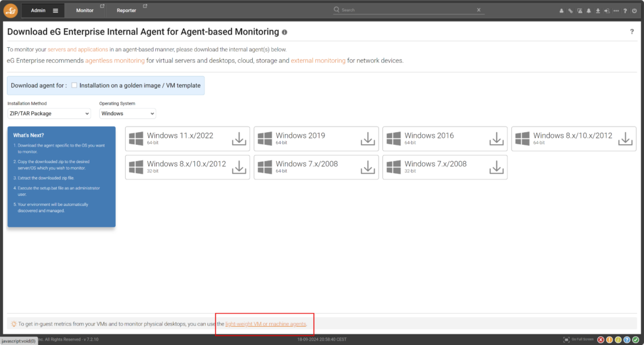
Task: Click the blue unknown status icon
Action: pyautogui.click(x=627, y=340)
